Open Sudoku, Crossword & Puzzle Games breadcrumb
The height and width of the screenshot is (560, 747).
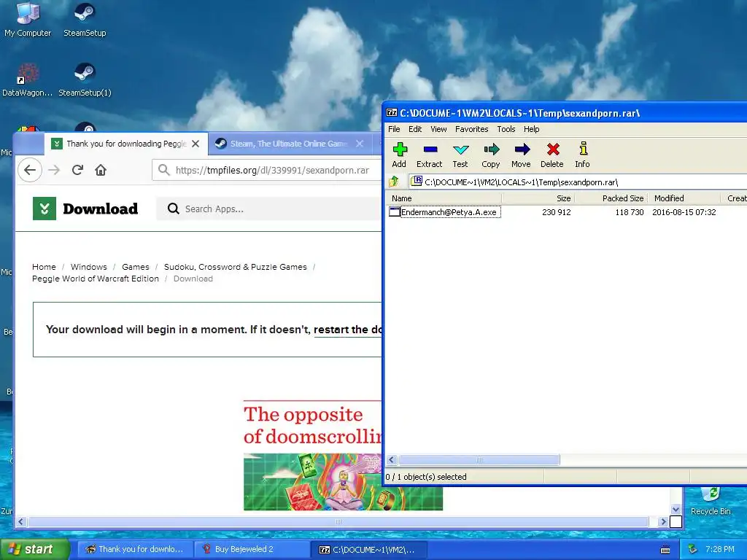pos(236,267)
